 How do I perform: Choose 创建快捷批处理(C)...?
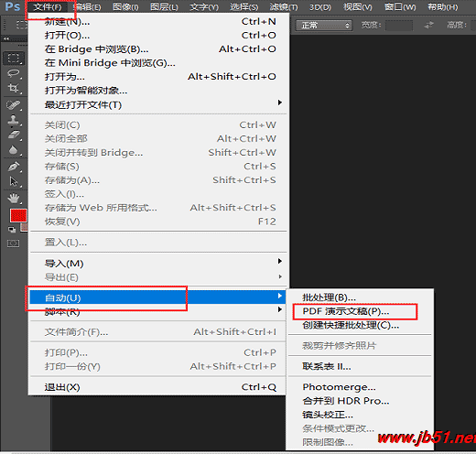(360, 325)
